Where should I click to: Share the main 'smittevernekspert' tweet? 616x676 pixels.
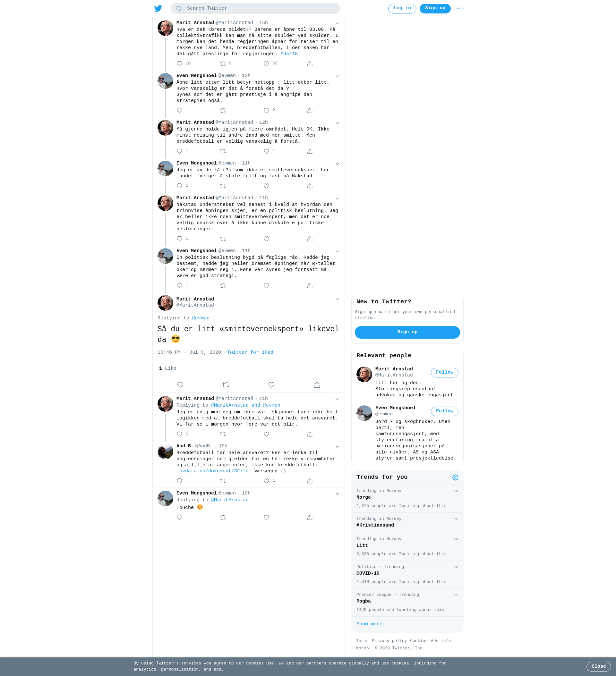click(x=317, y=385)
